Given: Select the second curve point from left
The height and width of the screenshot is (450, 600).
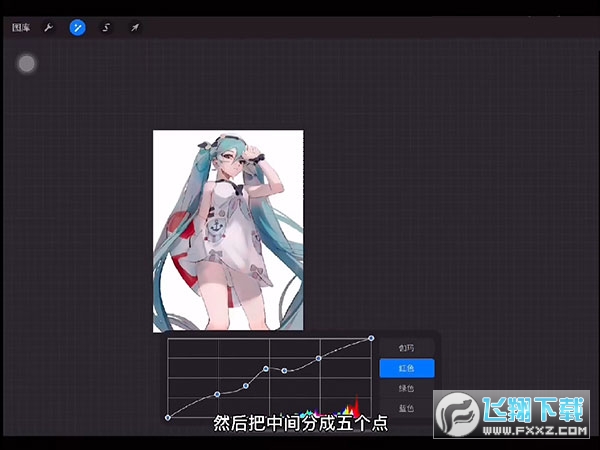Looking at the screenshot, I should [x=217, y=394].
